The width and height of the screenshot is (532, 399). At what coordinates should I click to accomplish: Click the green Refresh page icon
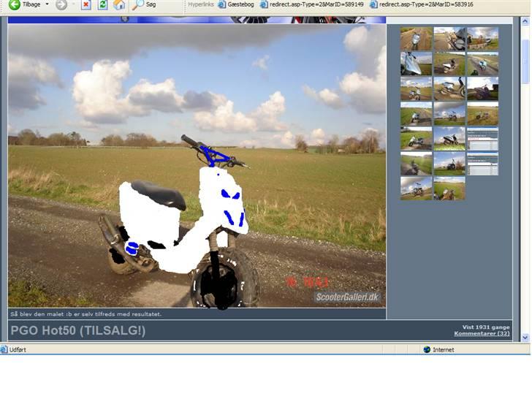[x=103, y=4]
